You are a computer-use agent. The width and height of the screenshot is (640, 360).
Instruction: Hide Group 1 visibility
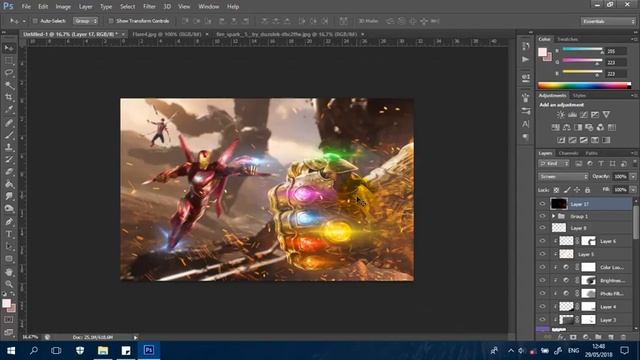(x=542, y=216)
